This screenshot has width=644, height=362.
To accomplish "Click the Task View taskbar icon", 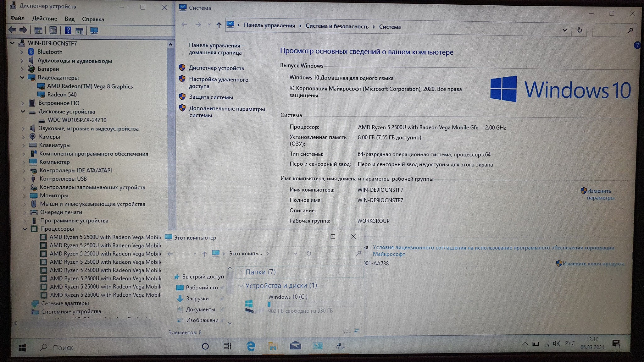I will click(x=227, y=346).
